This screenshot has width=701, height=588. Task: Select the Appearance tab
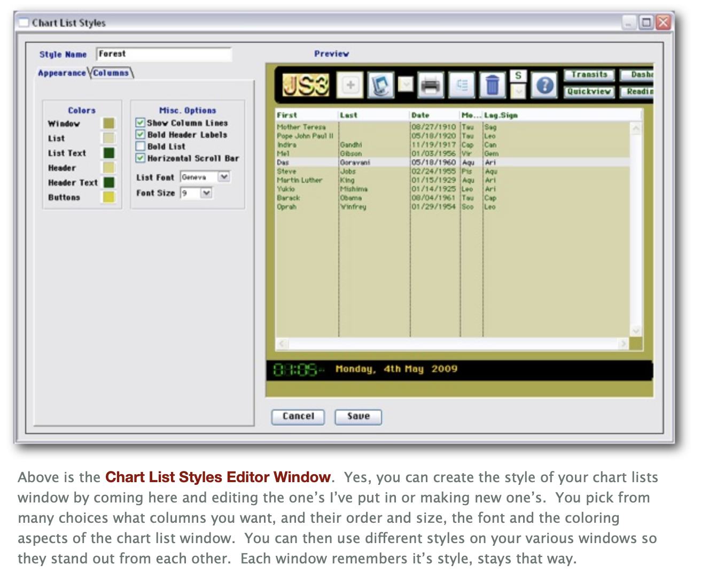point(61,73)
